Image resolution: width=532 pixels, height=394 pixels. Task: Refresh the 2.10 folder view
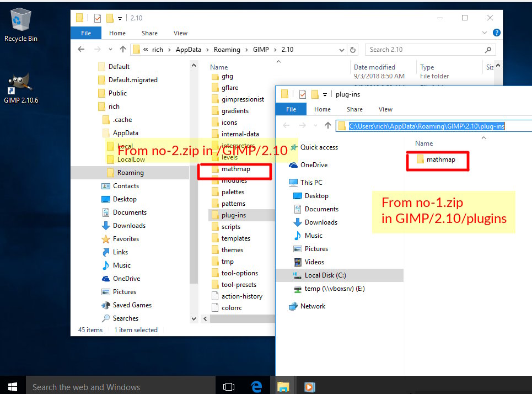tap(353, 50)
